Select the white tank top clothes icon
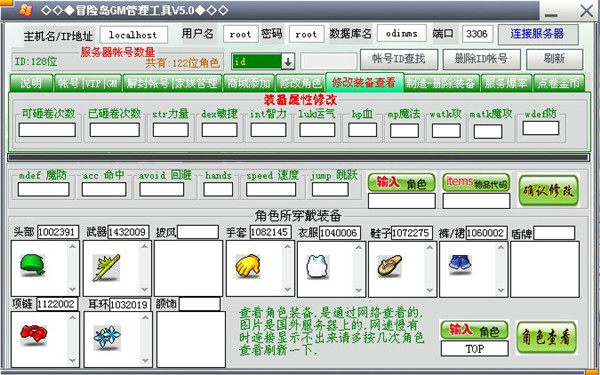This screenshot has height=375, width=600. click(x=318, y=267)
